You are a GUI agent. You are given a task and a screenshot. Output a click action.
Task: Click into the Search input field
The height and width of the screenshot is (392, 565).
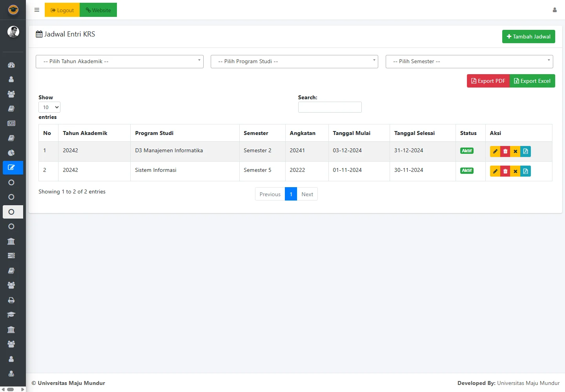[330, 107]
